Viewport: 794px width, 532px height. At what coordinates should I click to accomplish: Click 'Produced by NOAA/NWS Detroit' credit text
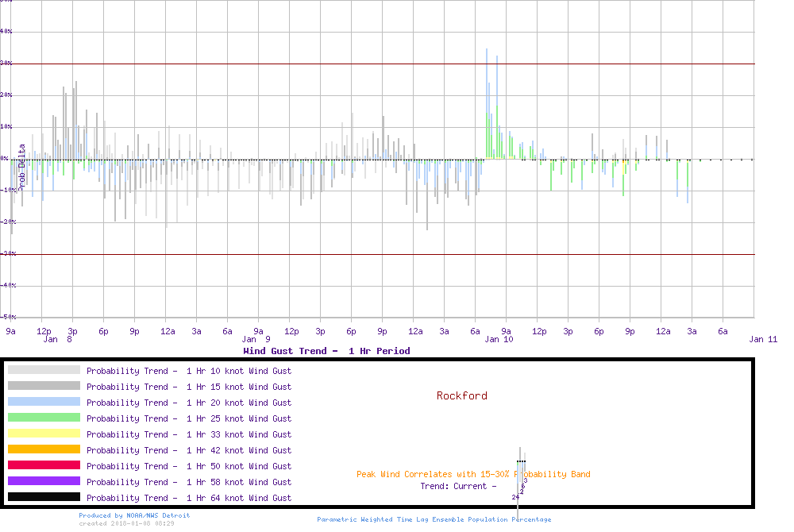click(134, 515)
